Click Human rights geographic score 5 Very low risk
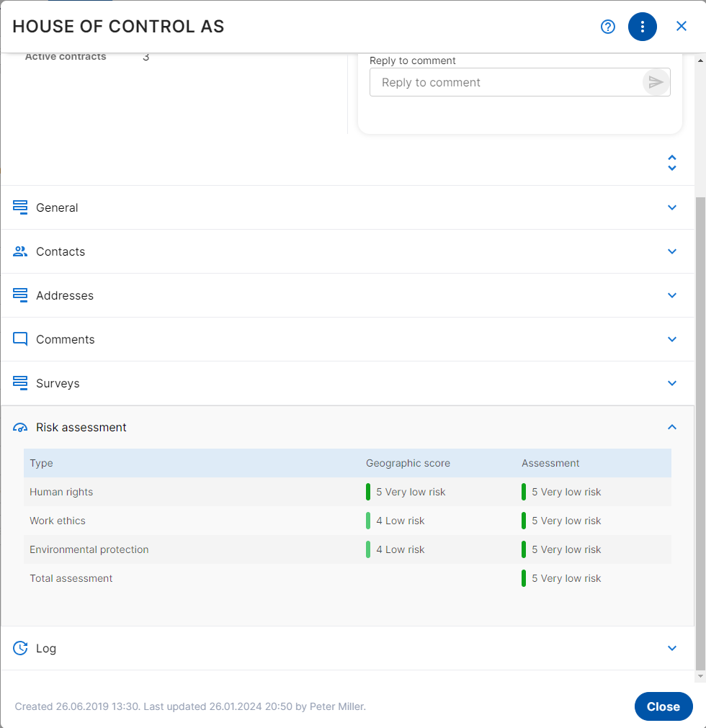The image size is (706, 728). (x=406, y=492)
